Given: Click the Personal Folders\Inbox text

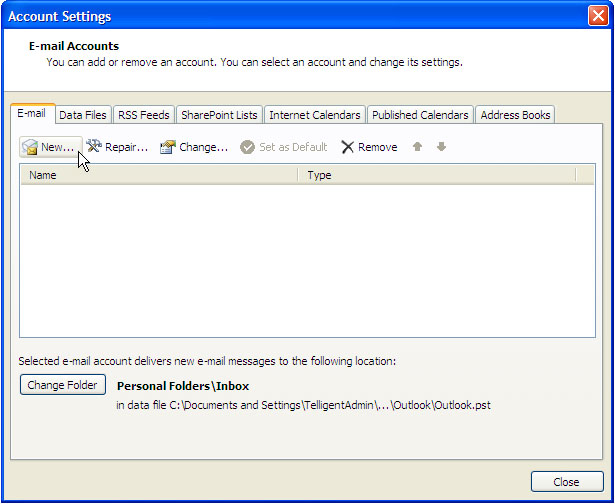Looking at the screenshot, I should 183,386.
